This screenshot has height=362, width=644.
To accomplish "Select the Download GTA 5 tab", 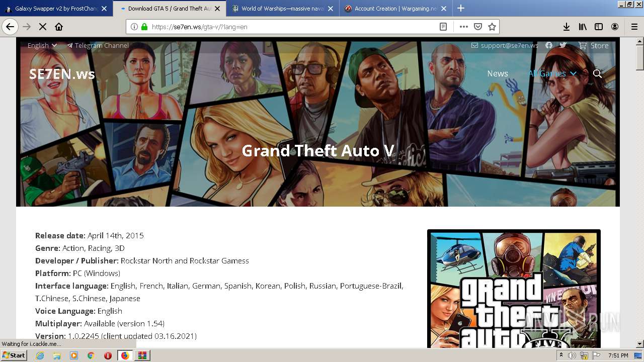I will (x=170, y=9).
